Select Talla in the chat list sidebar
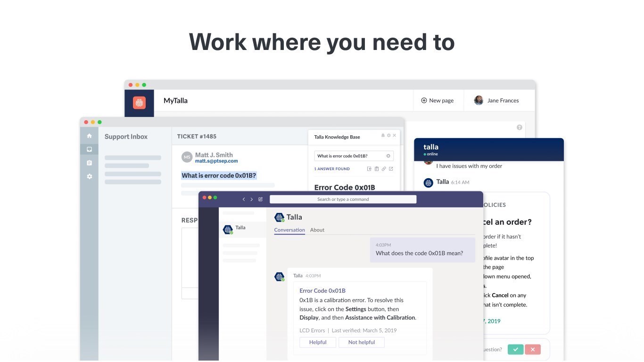The image size is (644, 362). tap(242, 229)
